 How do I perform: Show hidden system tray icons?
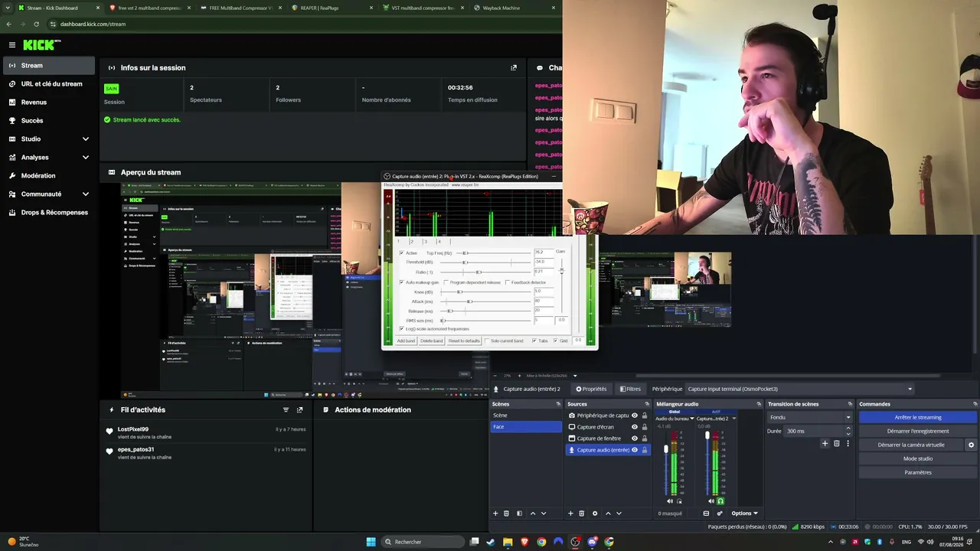[831, 542]
